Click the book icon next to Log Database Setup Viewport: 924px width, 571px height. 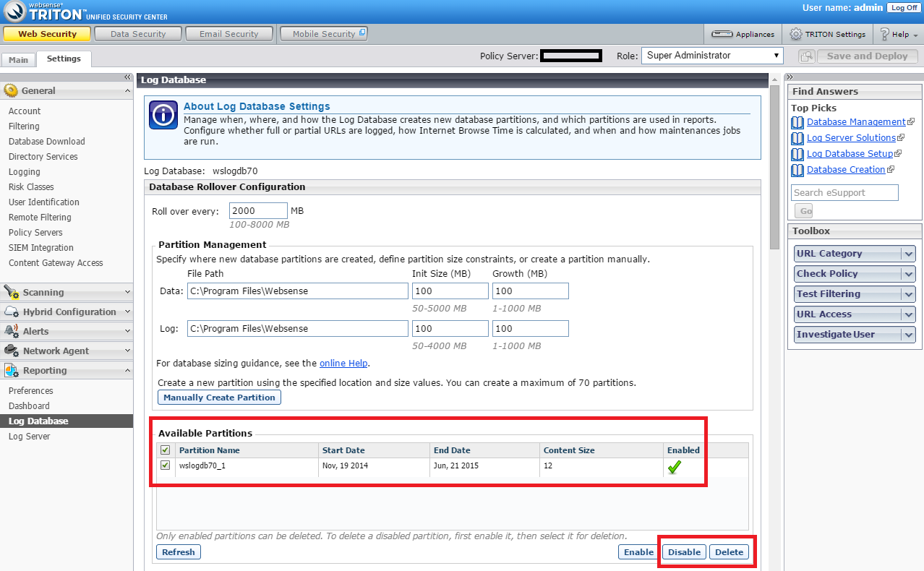pyautogui.click(x=797, y=154)
